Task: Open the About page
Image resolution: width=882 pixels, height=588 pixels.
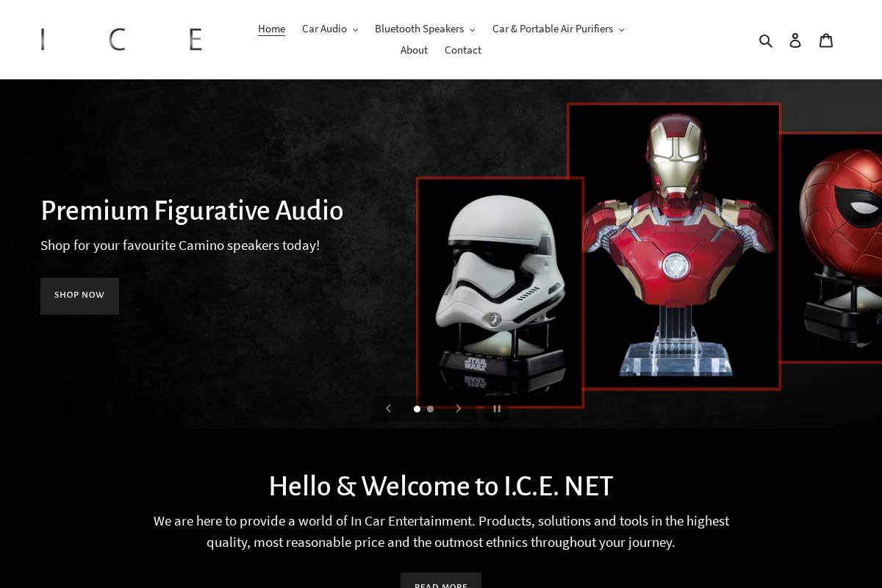Action: coord(414,50)
